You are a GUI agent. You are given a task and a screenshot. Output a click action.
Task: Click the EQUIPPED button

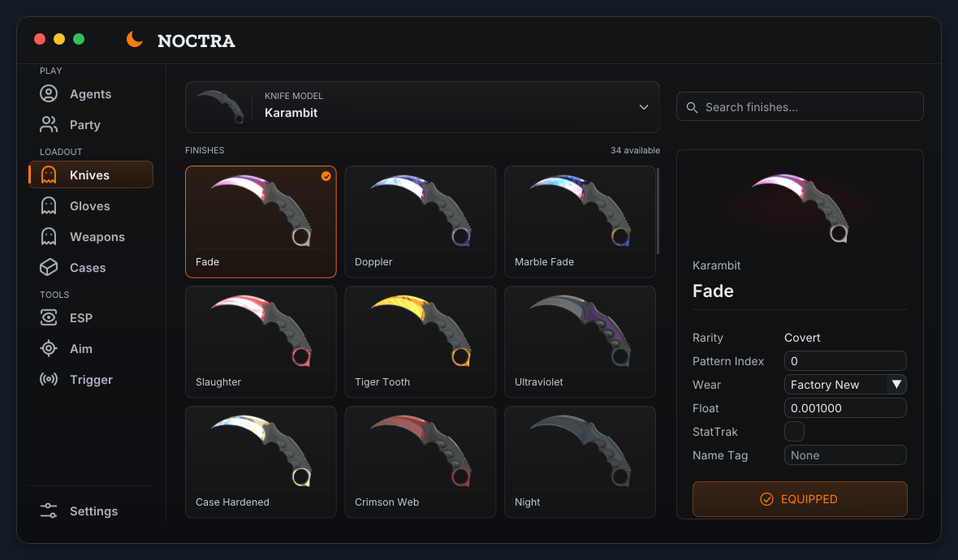point(800,499)
